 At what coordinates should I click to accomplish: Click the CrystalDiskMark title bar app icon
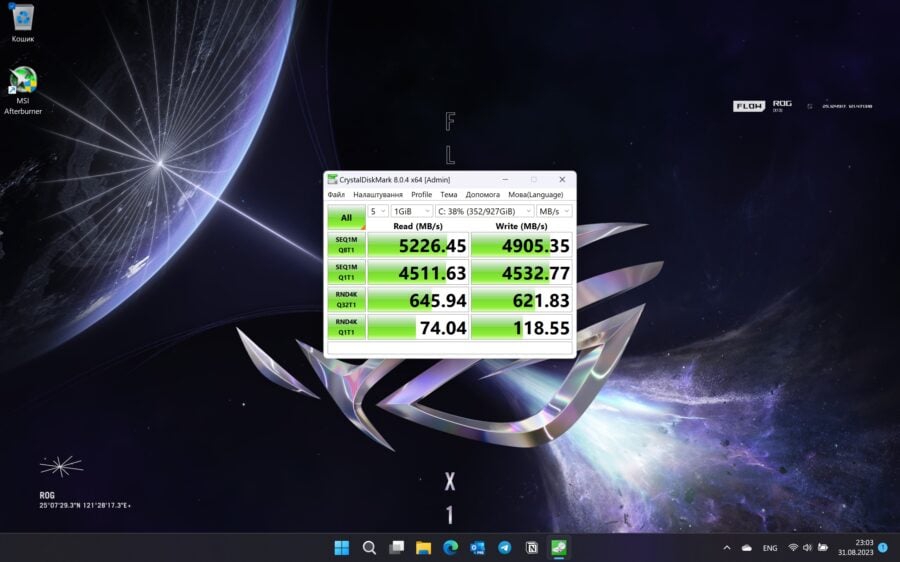332,180
